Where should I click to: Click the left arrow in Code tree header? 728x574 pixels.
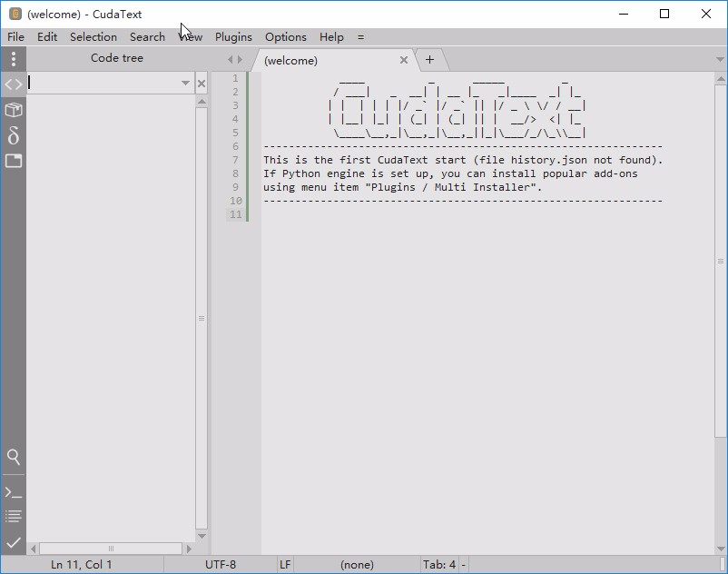pyautogui.click(x=230, y=59)
